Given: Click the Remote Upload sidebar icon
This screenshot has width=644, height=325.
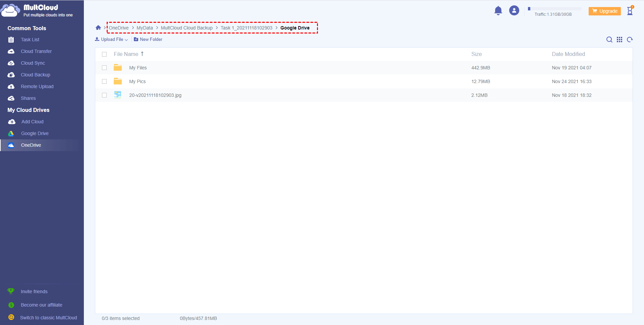Looking at the screenshot, I should [11, 86].
